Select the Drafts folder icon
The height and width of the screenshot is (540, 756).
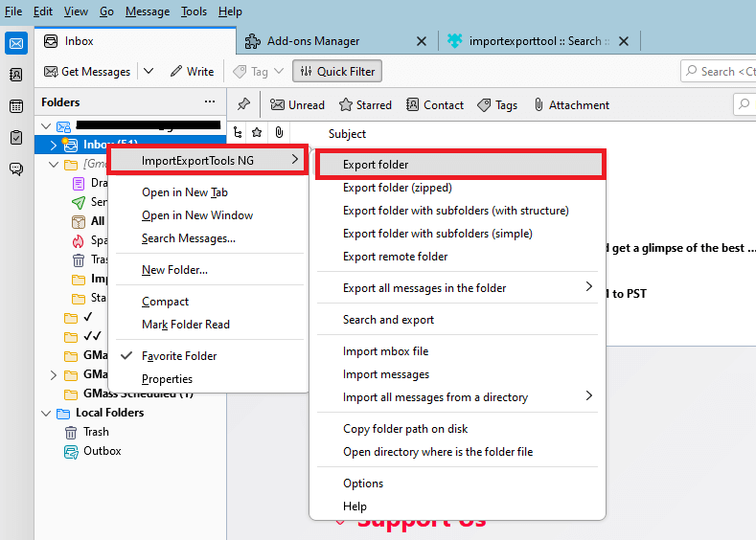tap(79, 184)
